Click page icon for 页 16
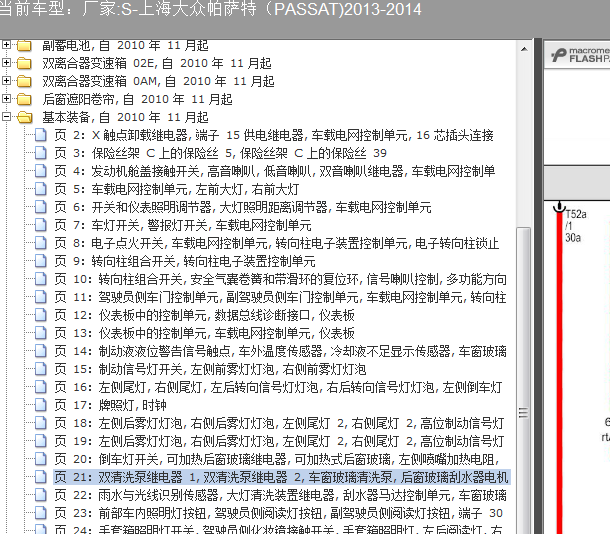This screenshot has width=610, height=534. coord(40,387)
